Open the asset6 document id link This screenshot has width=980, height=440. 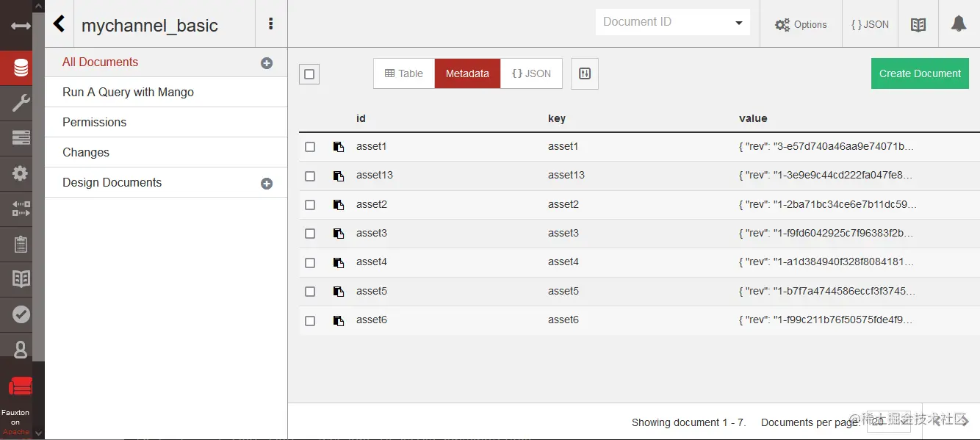pos(371,320)
